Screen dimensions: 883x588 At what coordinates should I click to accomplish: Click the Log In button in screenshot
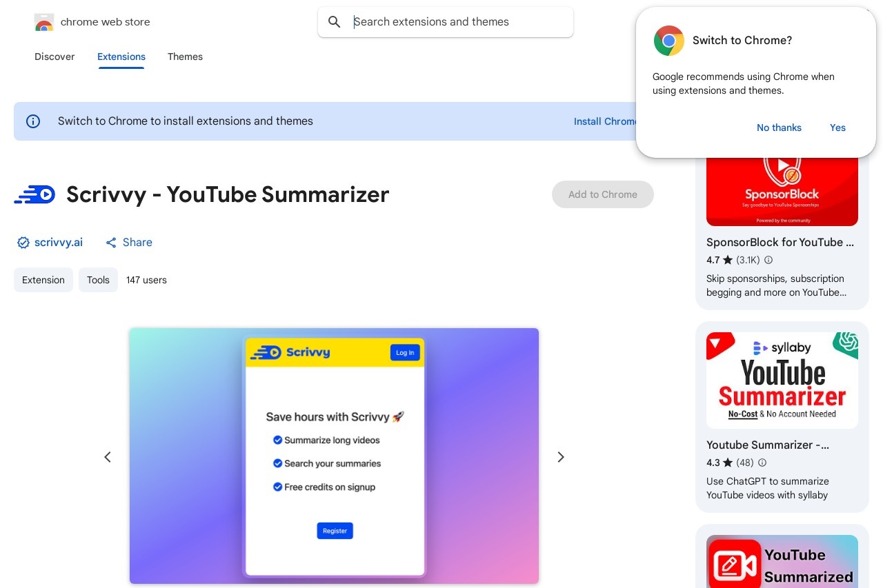tap(405, 352)
